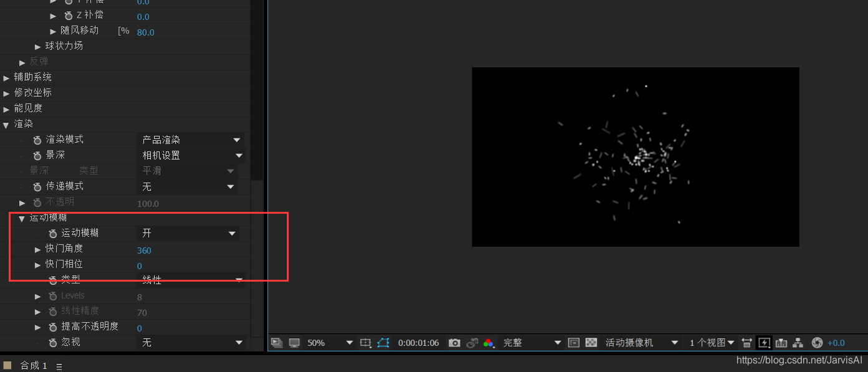Toggle stopwatch for 提高不透明度
The height and width of the screenshot is (372, 868).
coord(53,327)
